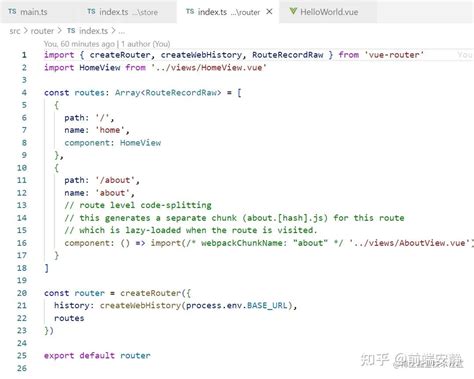474x379 pixels.
Task: Expand the breadcrumb ellipsis symbol list
Action: (122, 31)
